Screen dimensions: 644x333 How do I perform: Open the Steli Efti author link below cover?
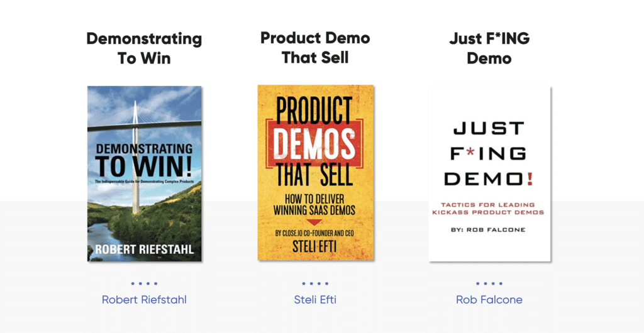(x=315, y=300)
